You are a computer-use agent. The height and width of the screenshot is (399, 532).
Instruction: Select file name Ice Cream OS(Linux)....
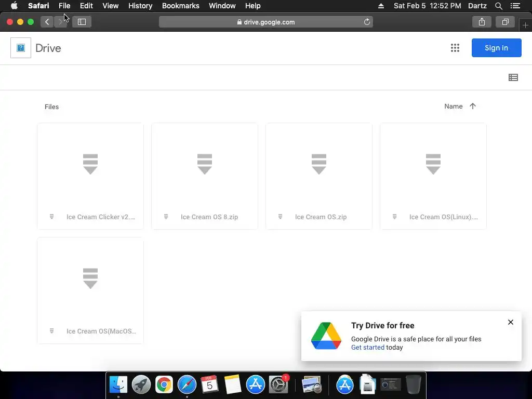(x=444, y=217)
